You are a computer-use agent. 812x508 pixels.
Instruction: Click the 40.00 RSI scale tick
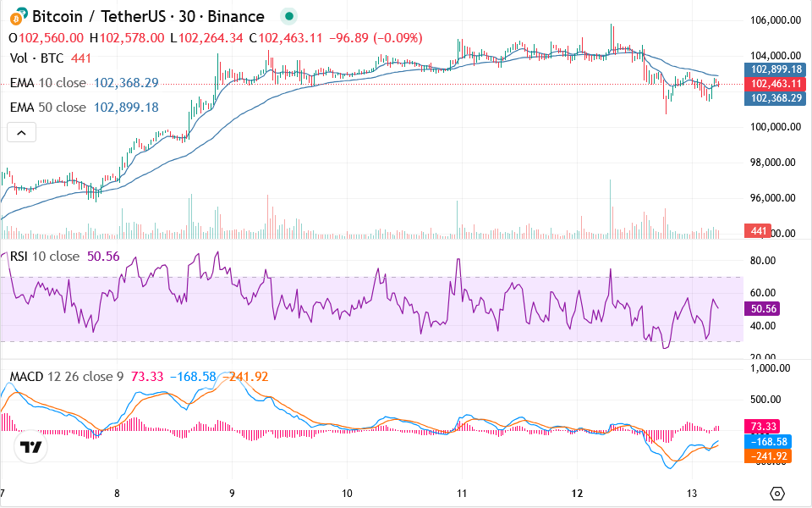763,325
